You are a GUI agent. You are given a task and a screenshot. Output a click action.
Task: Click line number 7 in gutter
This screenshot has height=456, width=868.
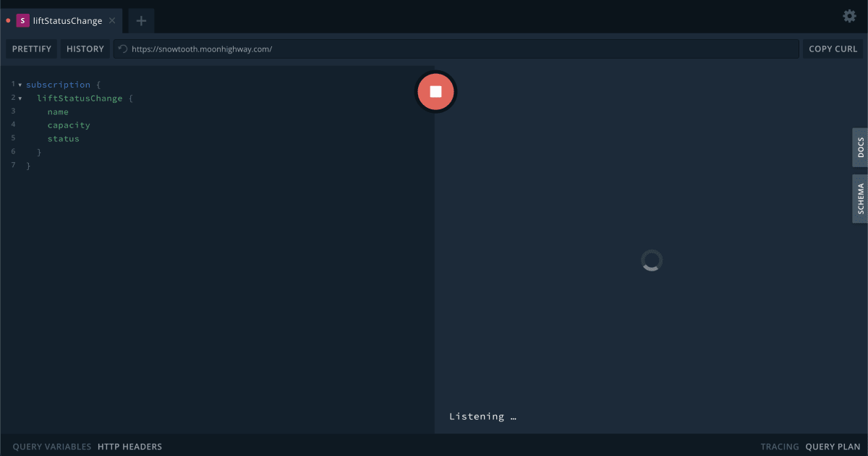click(x=13, y=165)
